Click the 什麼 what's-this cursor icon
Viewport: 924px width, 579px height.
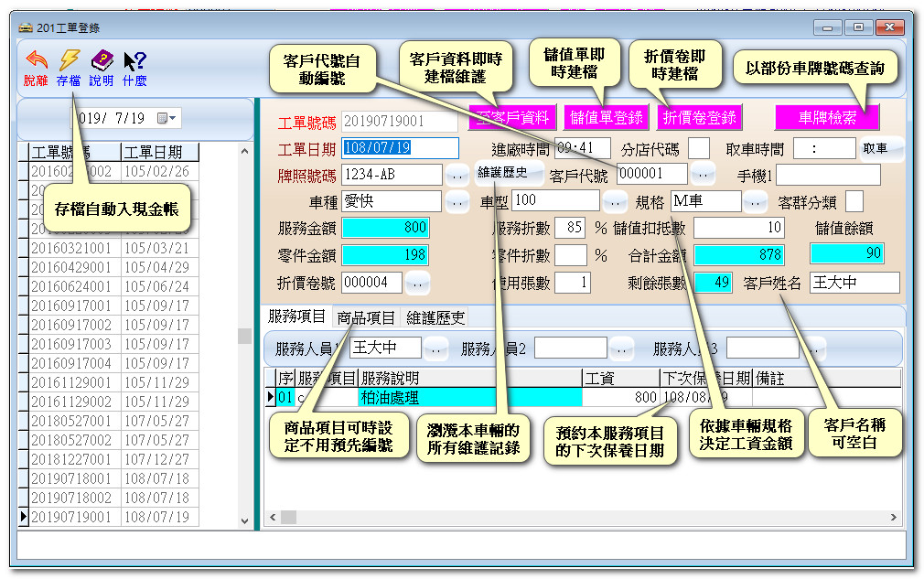134,68
